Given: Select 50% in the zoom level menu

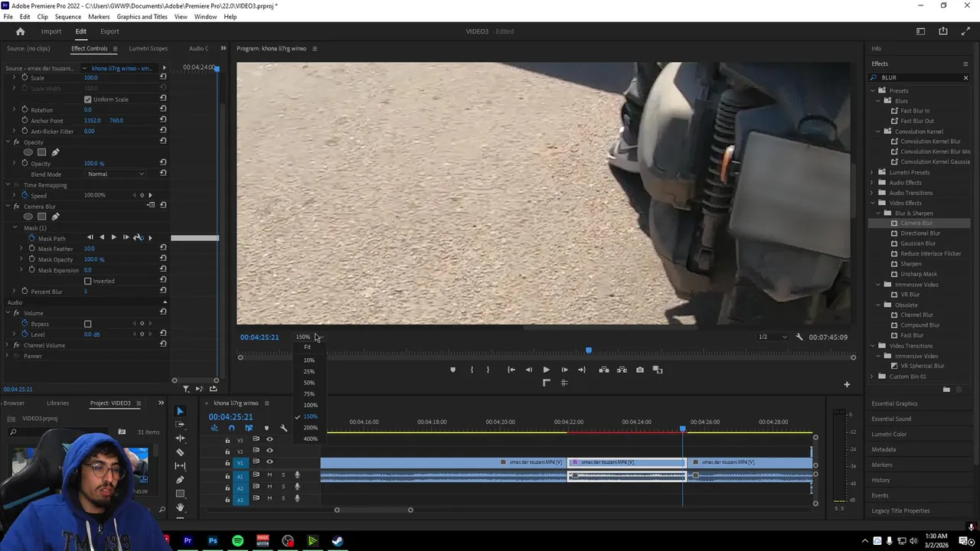Looking at the screenshot, I should pyautogui.click(x=309, y=383).
